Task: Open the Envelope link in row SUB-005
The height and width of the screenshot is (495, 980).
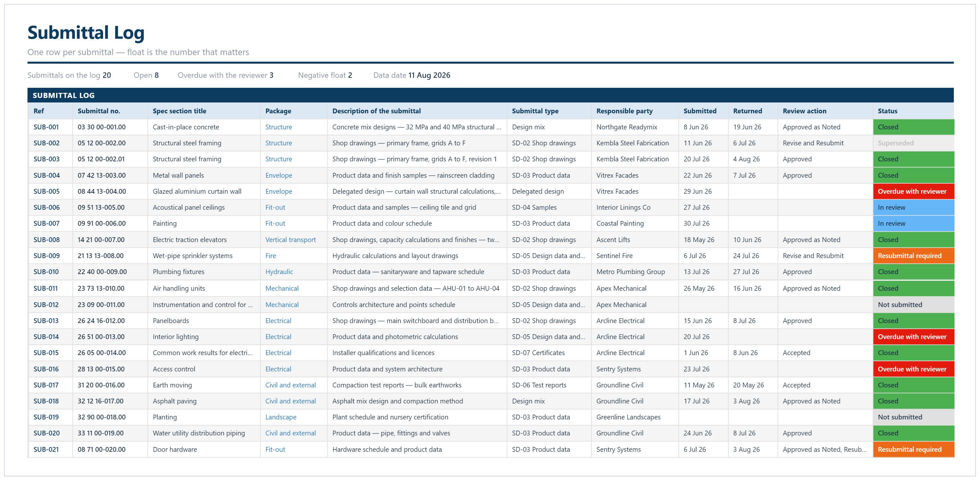Action: [279, 191]
